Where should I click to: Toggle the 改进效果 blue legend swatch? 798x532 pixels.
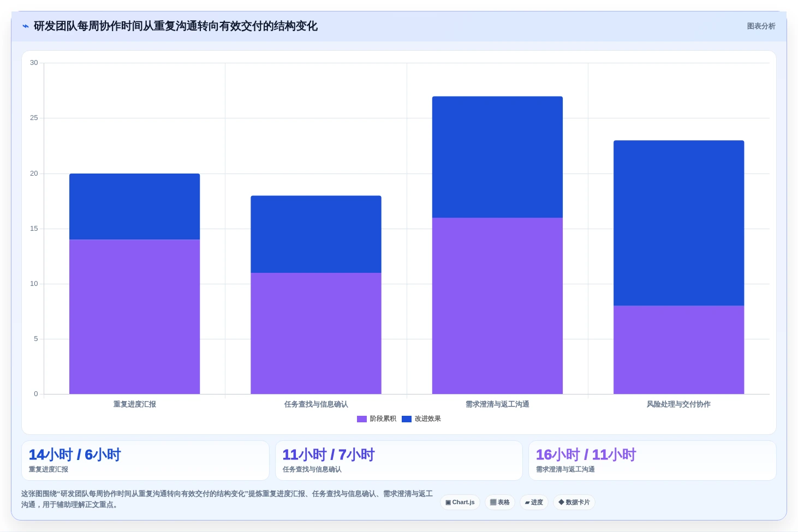[x=407, y=419]
